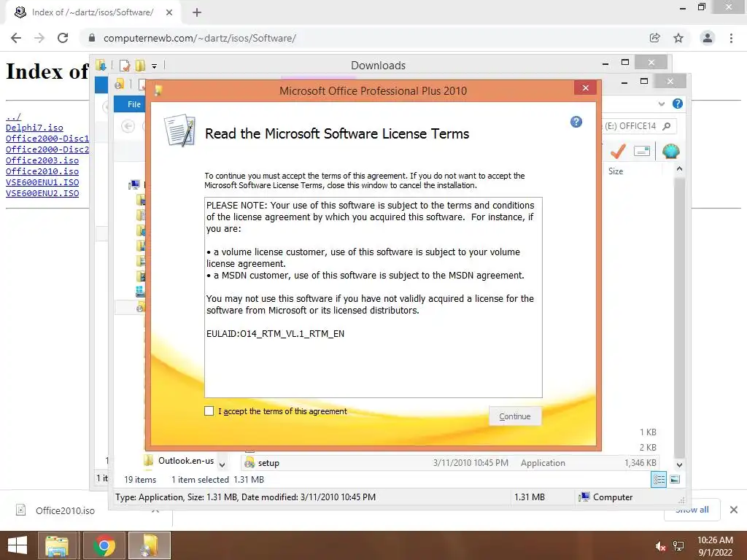Screen dimensions: 747x560
Task: Select the setup application file row
Action: (451, 463)
